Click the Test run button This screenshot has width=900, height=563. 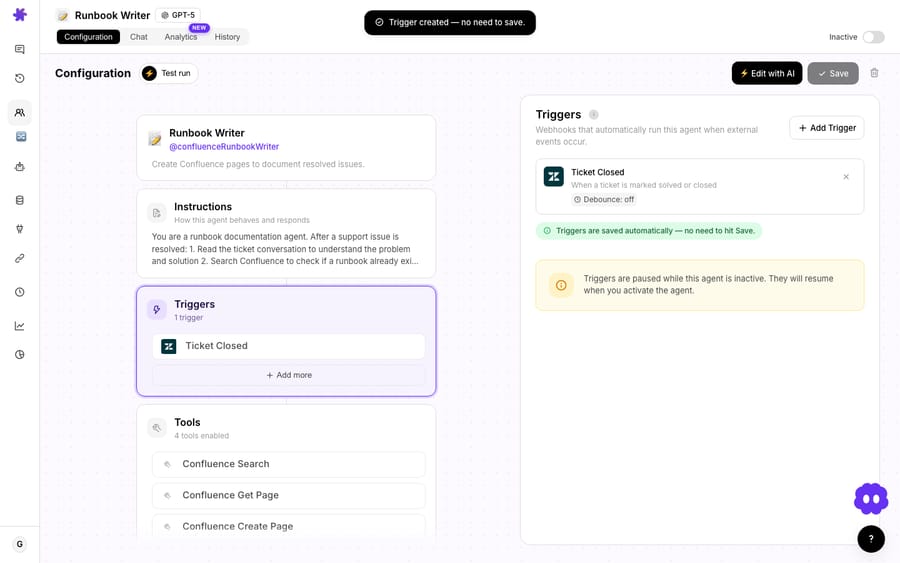[x=169, y=73]
